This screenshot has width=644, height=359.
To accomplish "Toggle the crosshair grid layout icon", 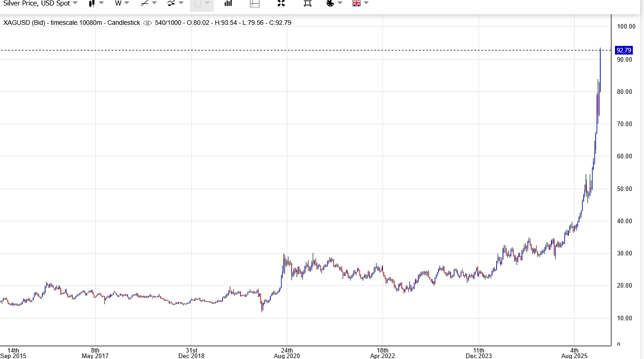I will (255, 3).
